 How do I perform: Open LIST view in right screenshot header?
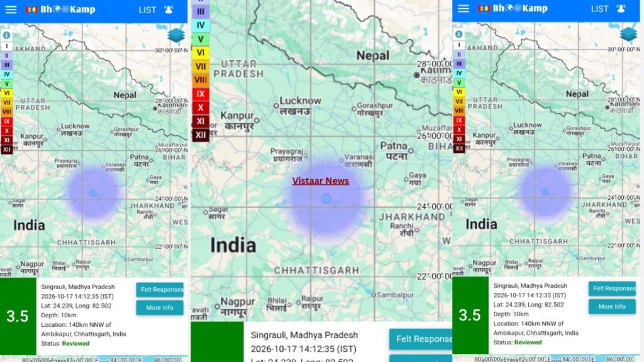pos(599,9)
